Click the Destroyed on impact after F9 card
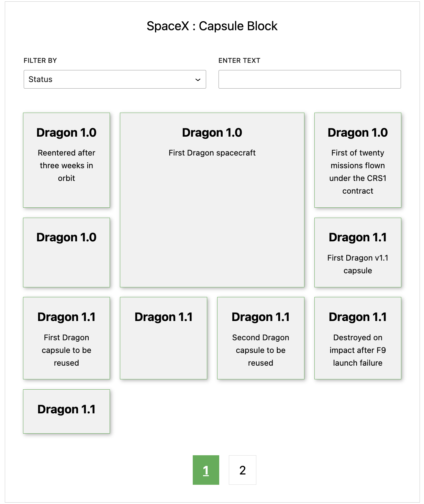The height and width of the screenshot is (504, 424). 358,338
